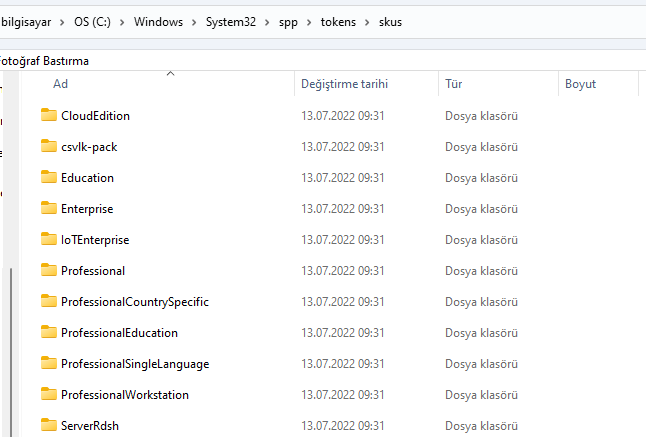This screenshot has width=646, height=437.
Task: Click the ServerRdsh folder icon
Action: pyautogui.click(x=49, y=425)
